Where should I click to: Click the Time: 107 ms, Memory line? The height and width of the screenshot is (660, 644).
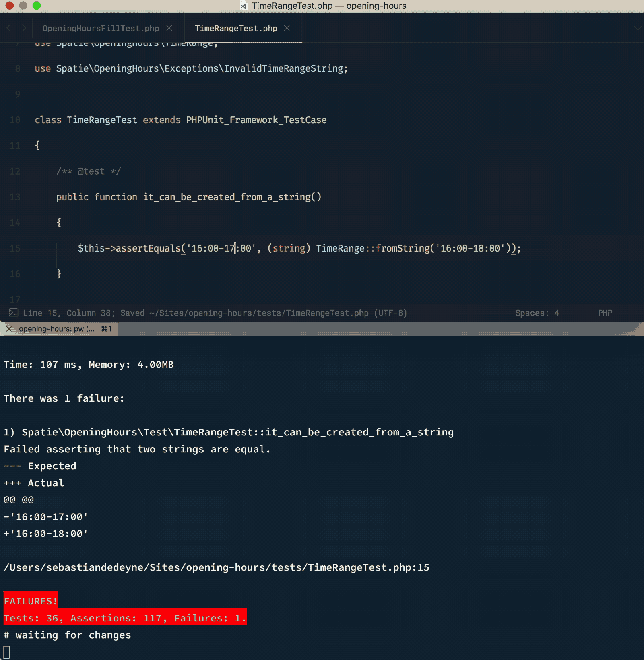tap(89, 365)
